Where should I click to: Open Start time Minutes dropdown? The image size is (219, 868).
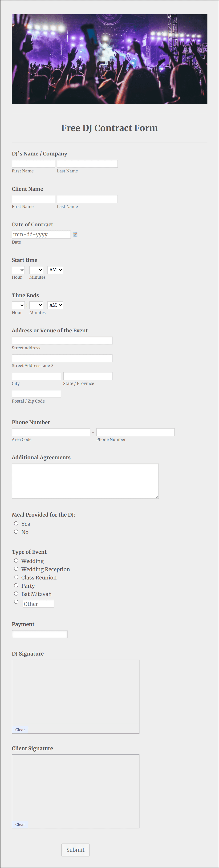[36, 270]
